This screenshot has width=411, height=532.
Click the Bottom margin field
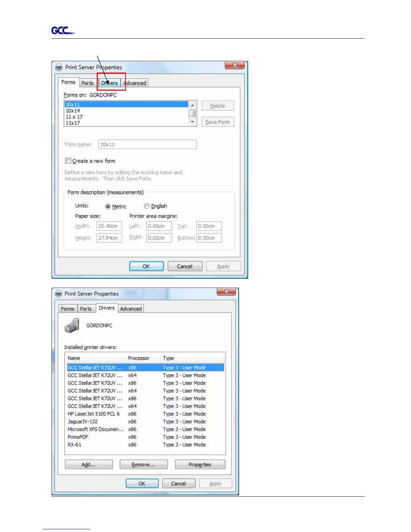tap(209, 238)
